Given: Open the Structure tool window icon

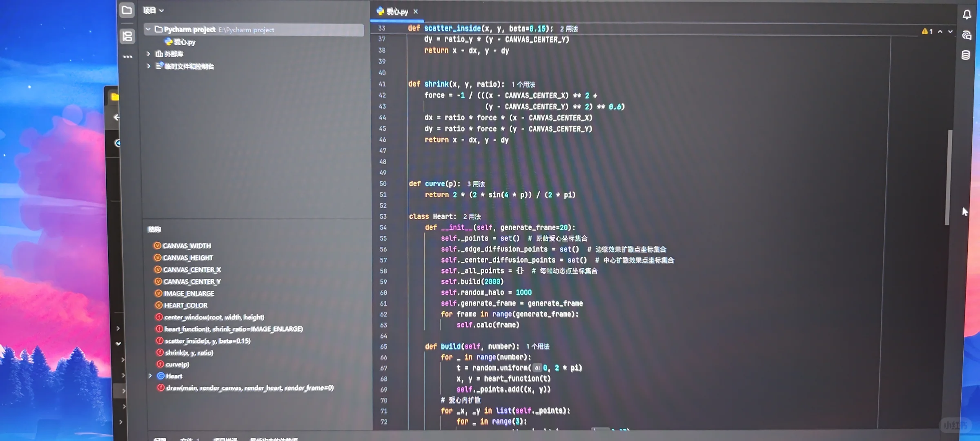Looking at the screenshot, I should coord(127,37).
